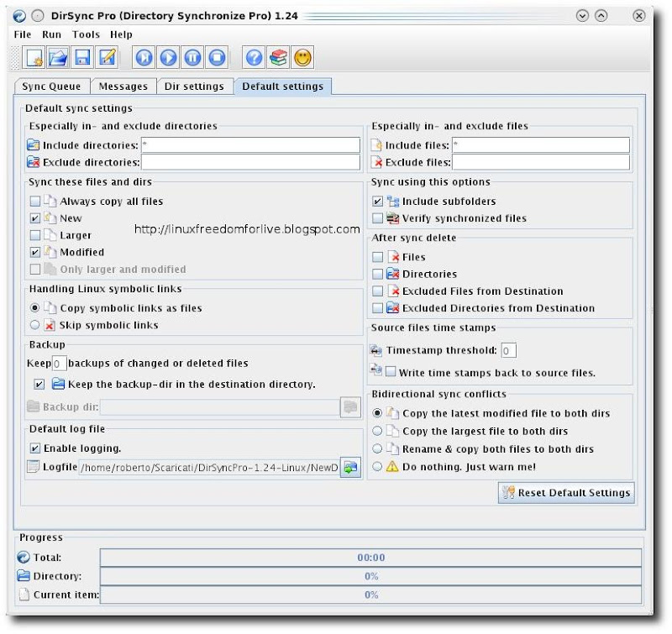This screenshot has width=672, height=634.
Task: Switch to the Sync Queue tab
Action: (x=52, y=86)
